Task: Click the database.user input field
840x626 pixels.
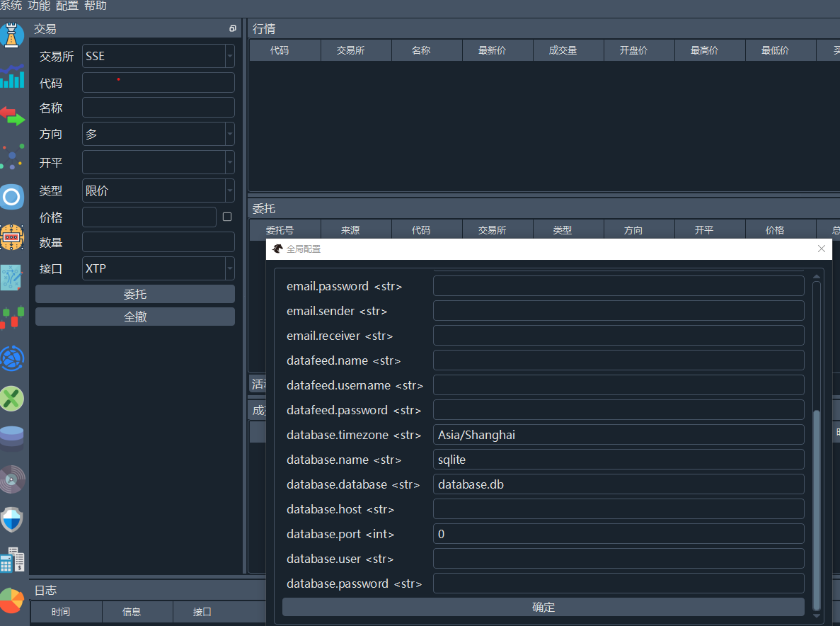Action: 619,559
